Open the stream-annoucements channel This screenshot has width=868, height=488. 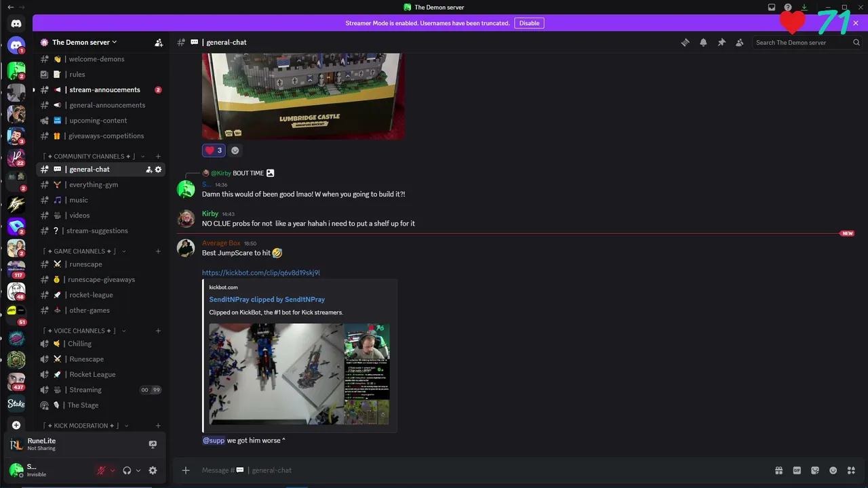click(100, 90)
